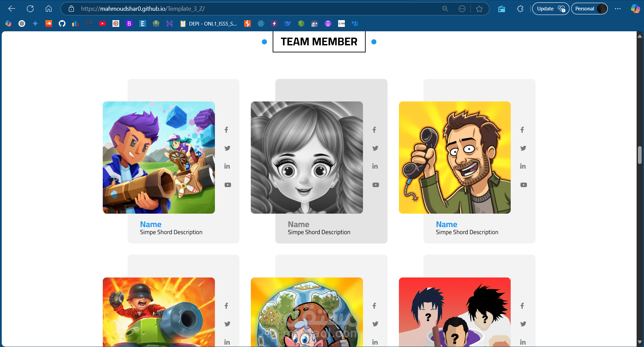Open the blue E bookmark icon
644x347 pixels.
pos(143,24)
